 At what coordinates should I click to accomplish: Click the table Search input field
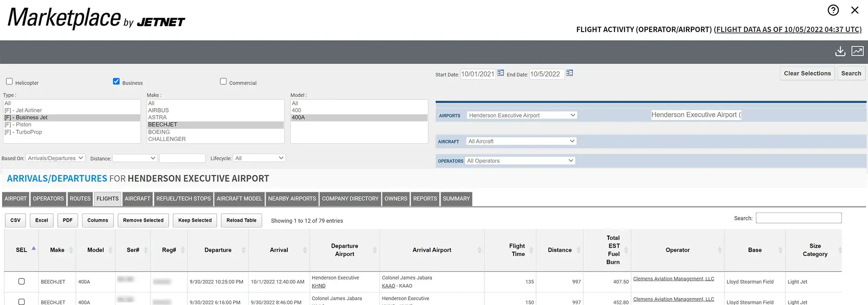[x=798, y=218]
